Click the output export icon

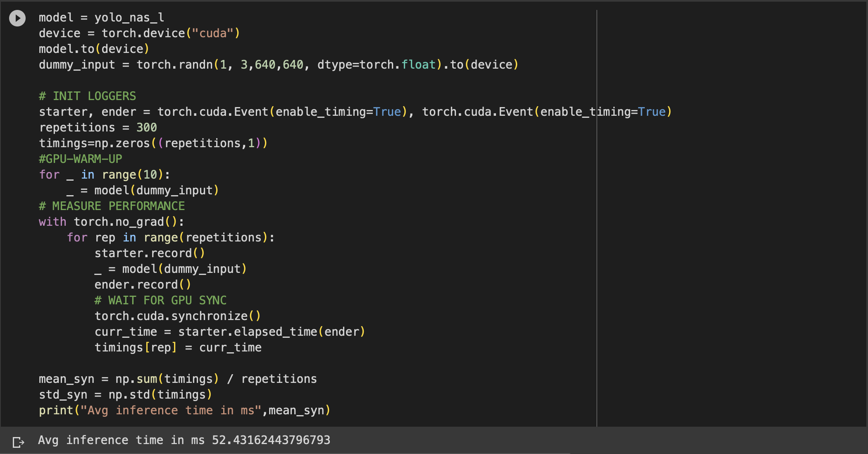[18, 442]
